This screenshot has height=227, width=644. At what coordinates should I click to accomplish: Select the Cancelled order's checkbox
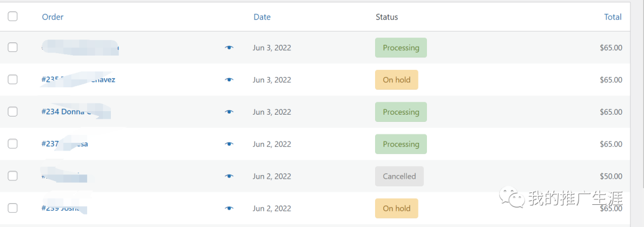tap(13, 176)
